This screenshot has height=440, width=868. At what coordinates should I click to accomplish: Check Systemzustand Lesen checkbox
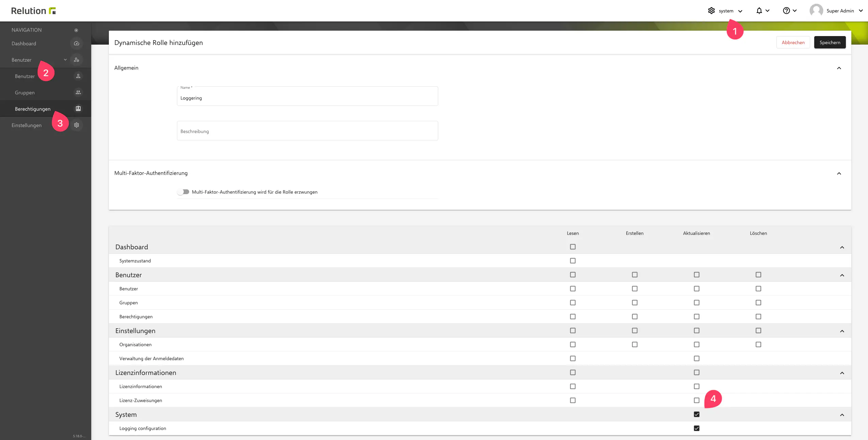[573, 261]
